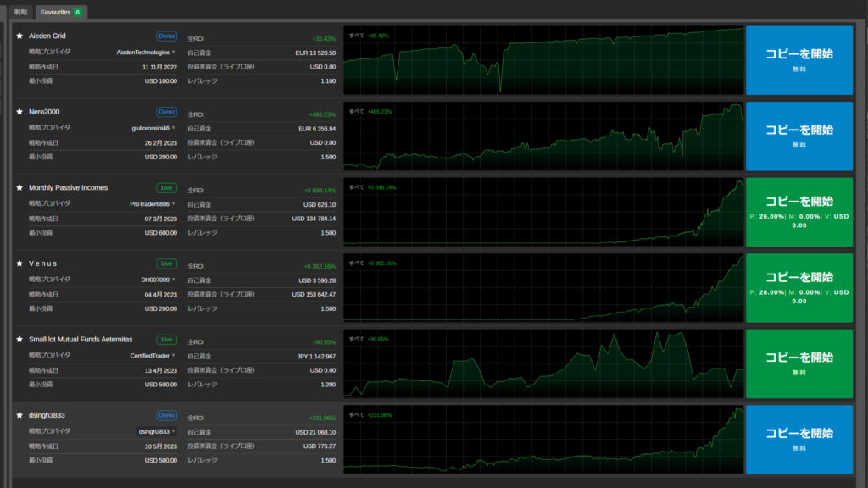This screenshot has height=488, width=868.
Task: Open the 戦略 tab
Action: pos(21,13)
